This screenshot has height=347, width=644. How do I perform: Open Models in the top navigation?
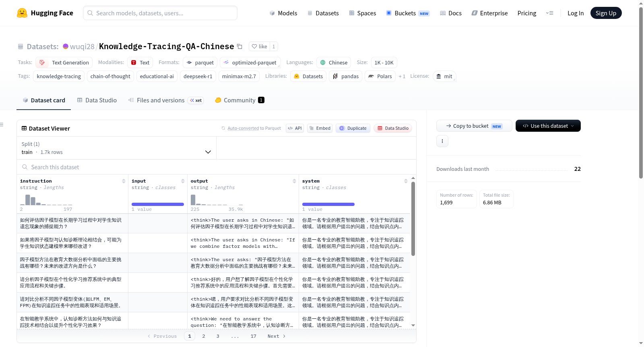pos(283,13)
